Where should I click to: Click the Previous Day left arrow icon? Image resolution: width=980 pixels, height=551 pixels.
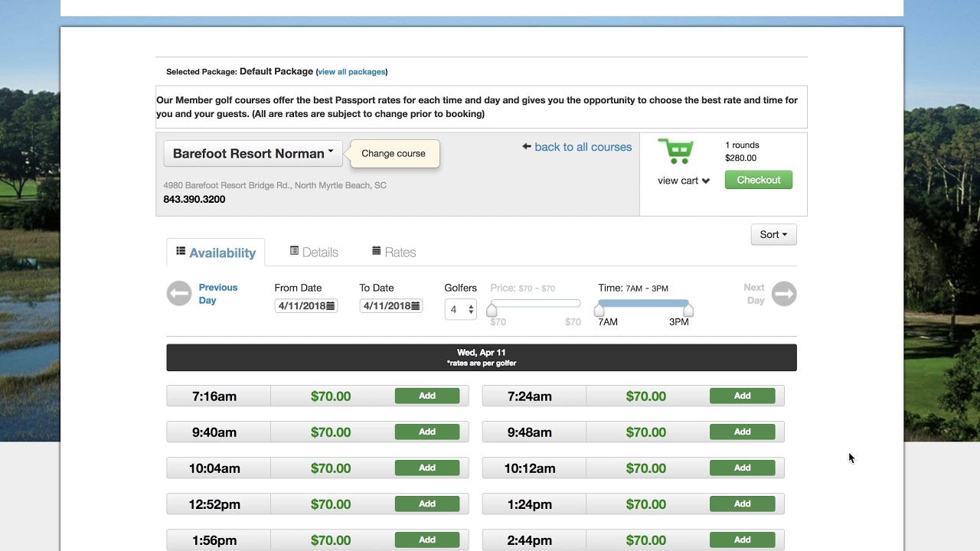[x=179, y=294]
